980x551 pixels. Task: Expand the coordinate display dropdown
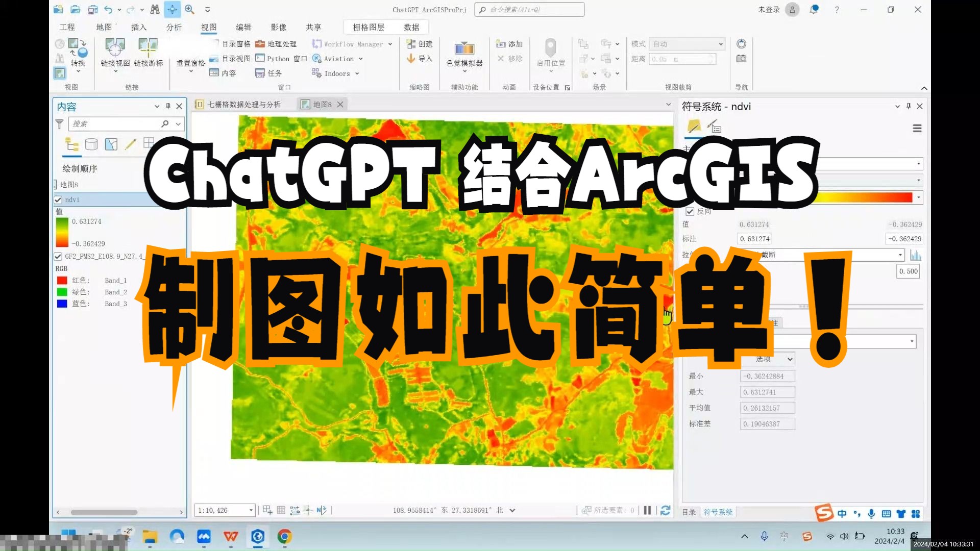(x=512, y=510)
